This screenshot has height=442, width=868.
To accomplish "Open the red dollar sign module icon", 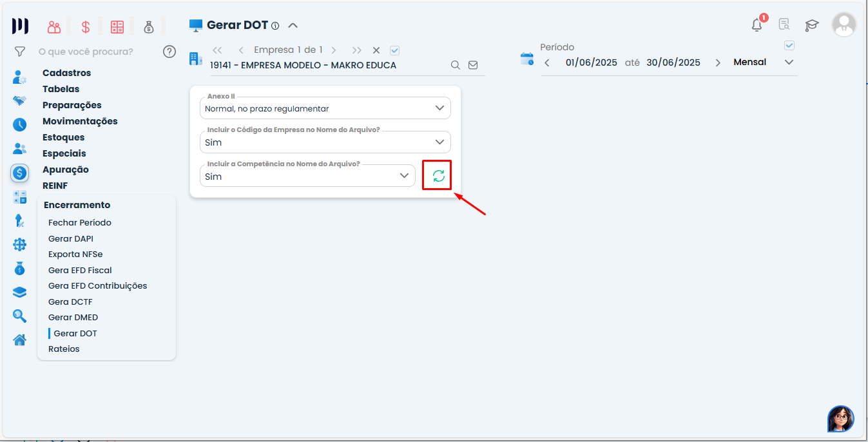I will tap(85, 26).
